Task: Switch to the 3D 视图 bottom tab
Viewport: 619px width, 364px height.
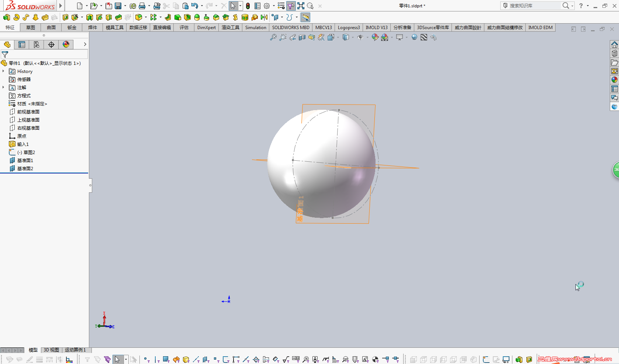Action: point(51,350)
